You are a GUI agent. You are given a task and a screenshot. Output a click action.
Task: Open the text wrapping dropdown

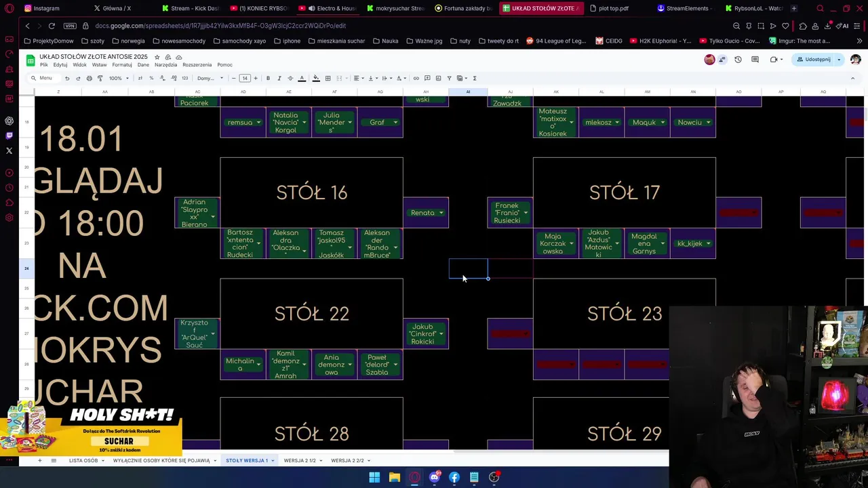tap(386, 78)
